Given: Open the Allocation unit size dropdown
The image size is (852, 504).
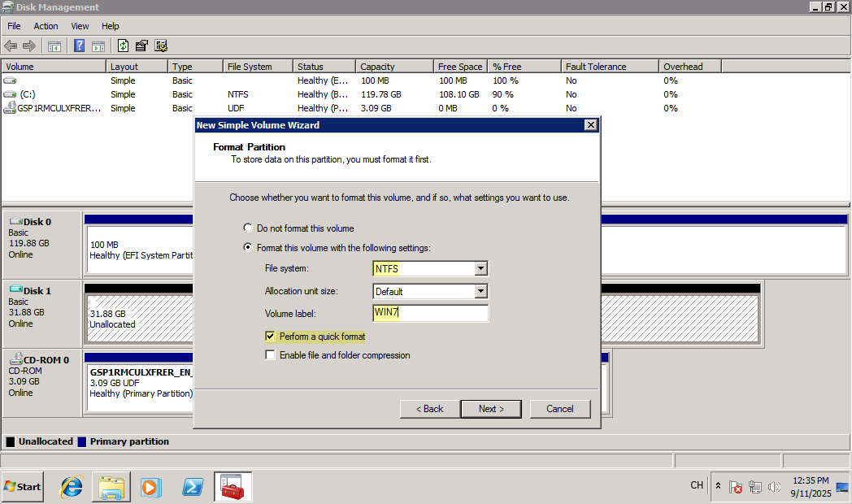Looking at the screenshot, I should (480, 291).
